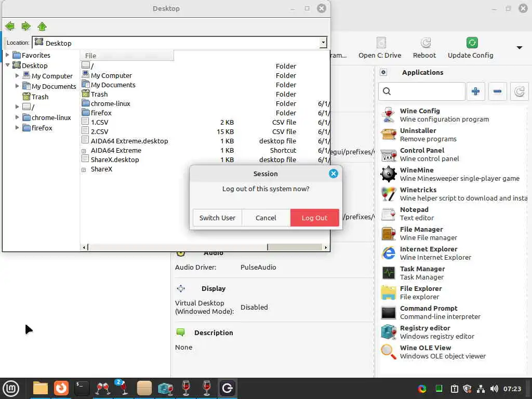Click the File column header
The image size is (532, 399).
pos(127,56)
